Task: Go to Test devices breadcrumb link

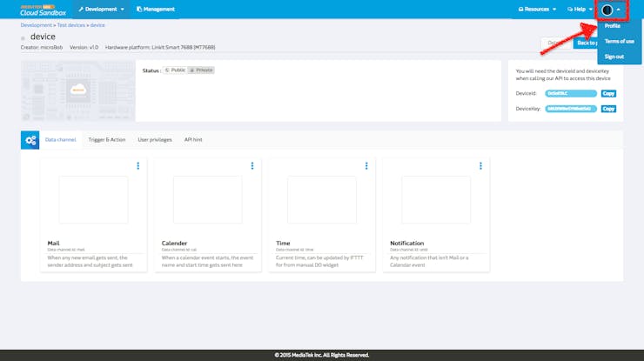Action: [71, 25]
